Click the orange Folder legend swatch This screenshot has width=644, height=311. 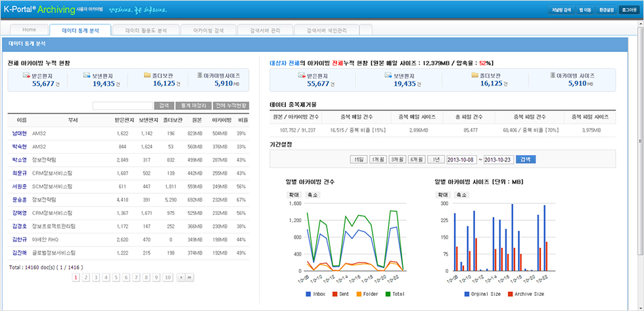(x=359, y=294)
